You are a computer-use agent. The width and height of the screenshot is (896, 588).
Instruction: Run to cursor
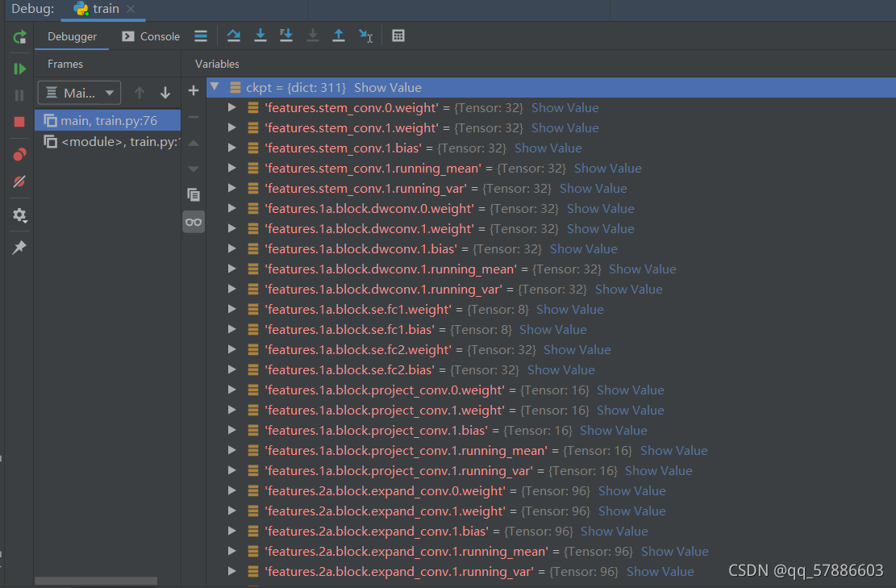point(365,36)
